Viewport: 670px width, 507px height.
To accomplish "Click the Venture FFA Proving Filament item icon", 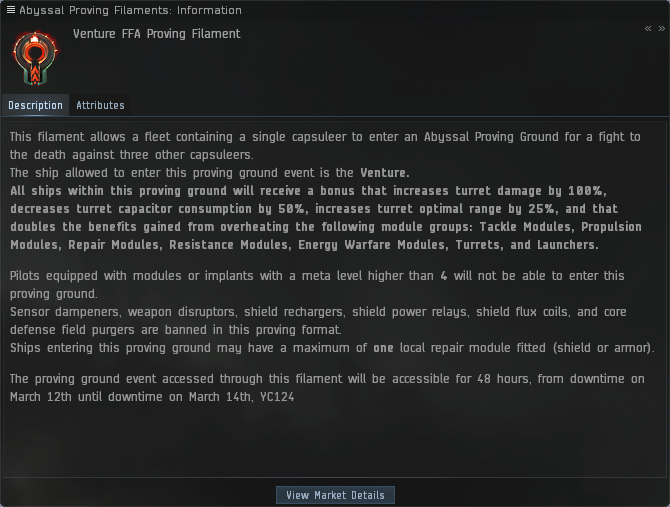I will [x=33, y=58].
